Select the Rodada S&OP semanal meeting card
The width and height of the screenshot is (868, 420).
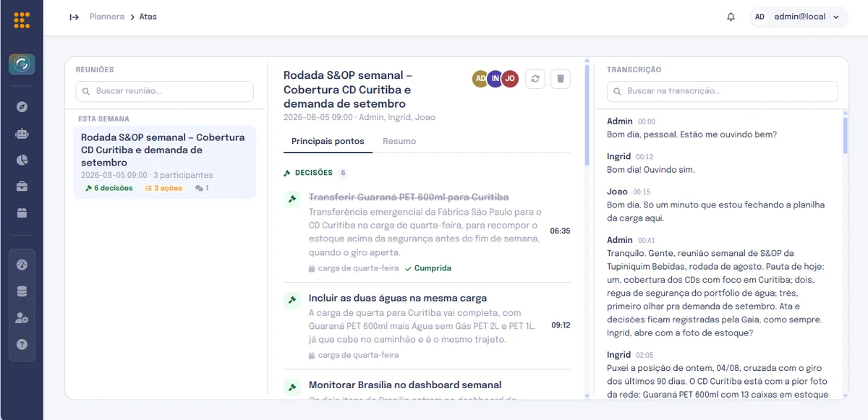coord(165,163)
